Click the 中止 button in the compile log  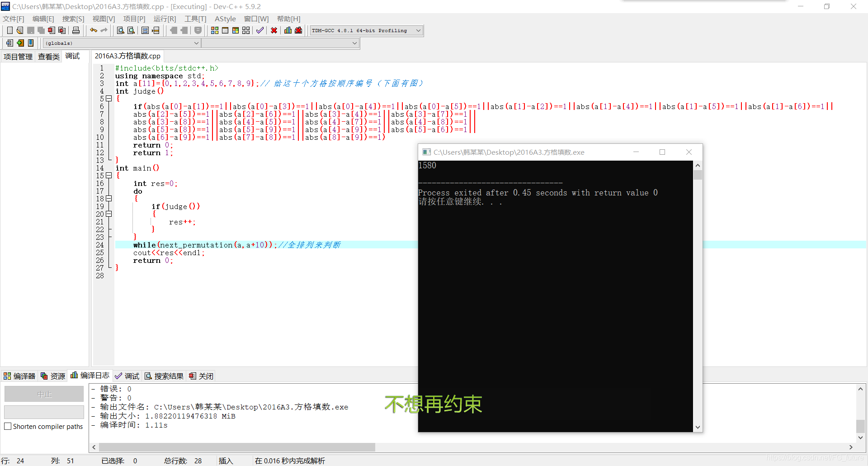click(44, 394)
